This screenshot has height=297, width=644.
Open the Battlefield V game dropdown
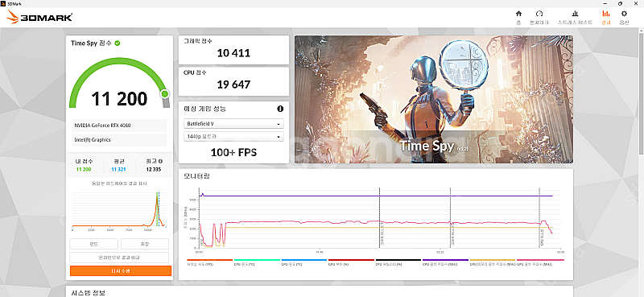[233, 124]
